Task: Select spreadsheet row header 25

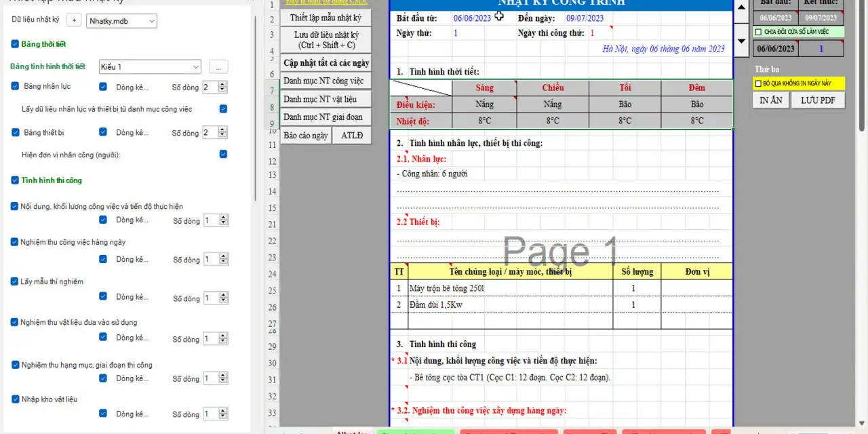Action: [x=272, y=291]
